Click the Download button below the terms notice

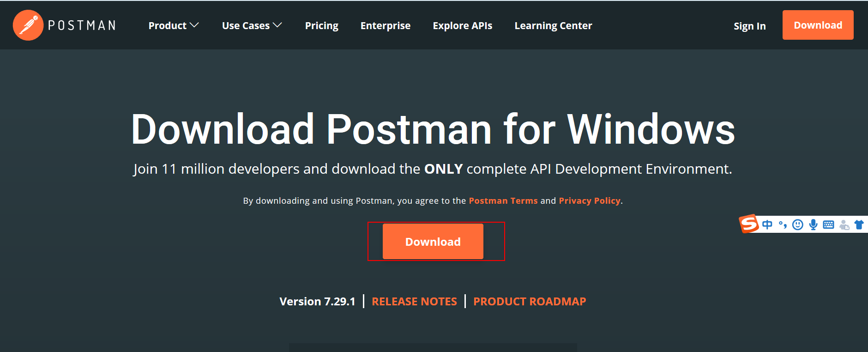click(433, 242)
